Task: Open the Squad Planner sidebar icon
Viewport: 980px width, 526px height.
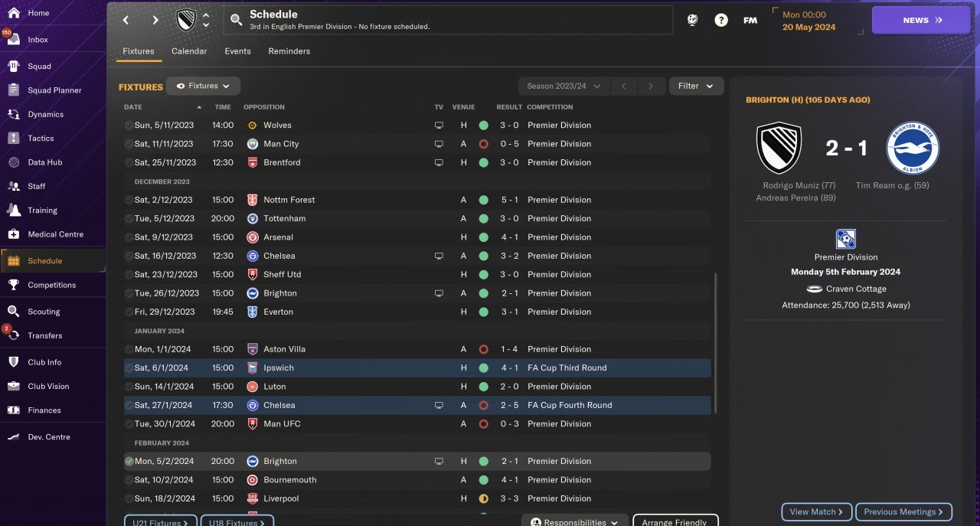Action: 14,90
